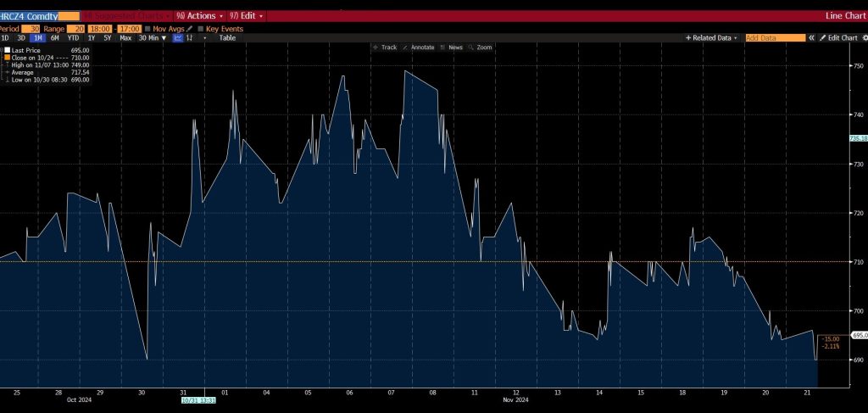The image size is (868, 413).
Task: Click the Track crosshair tool
Action: pyautogui.click(x=385, y=47)
